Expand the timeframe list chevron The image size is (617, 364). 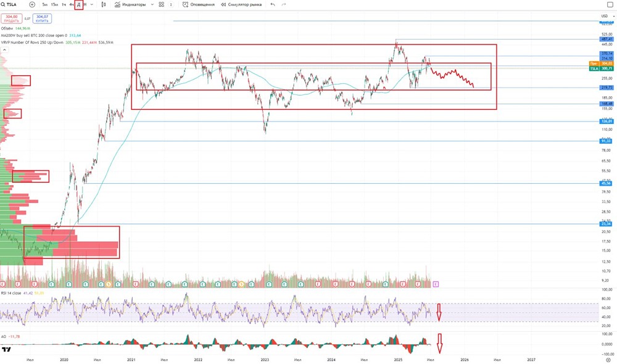(92, 4)
